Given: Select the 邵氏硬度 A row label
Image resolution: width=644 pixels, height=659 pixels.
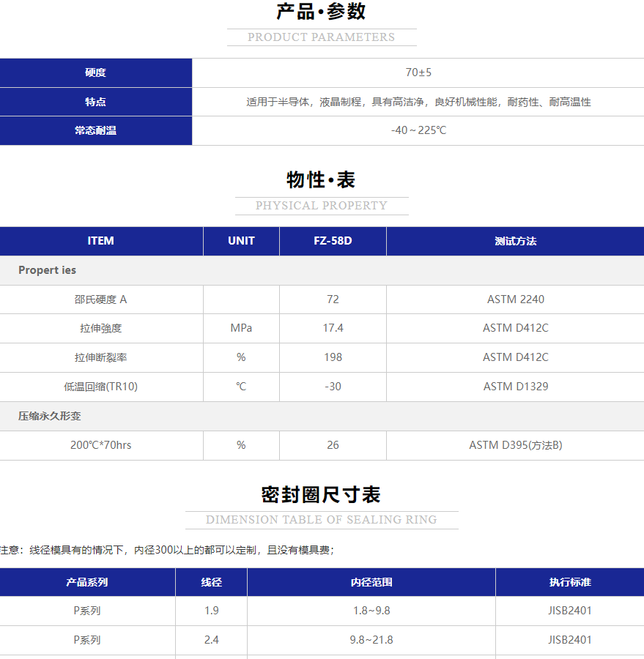Looking at the screenshot, I should [101, 299].
